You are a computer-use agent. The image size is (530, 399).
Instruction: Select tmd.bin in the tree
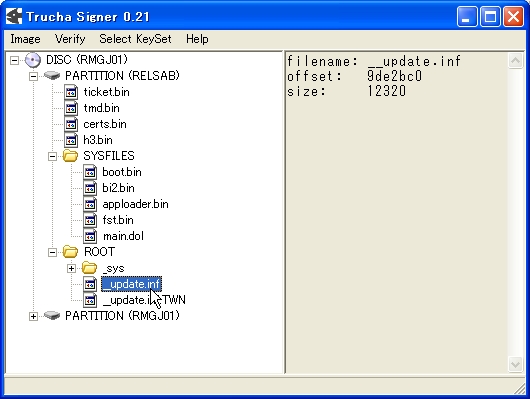click(x=101, y=108)
